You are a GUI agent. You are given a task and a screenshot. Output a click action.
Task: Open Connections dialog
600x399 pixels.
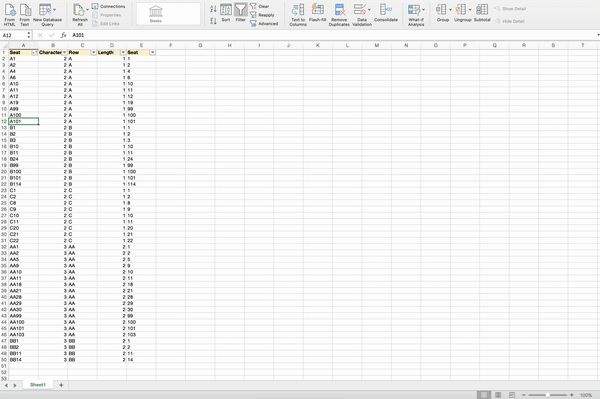(x=109, y=7)
